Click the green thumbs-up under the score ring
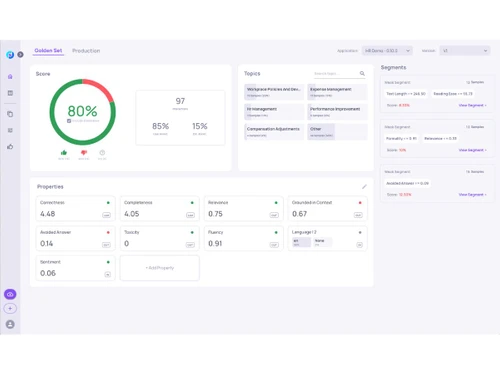This screenshot has height=375, width=500. tap(64, 153)
